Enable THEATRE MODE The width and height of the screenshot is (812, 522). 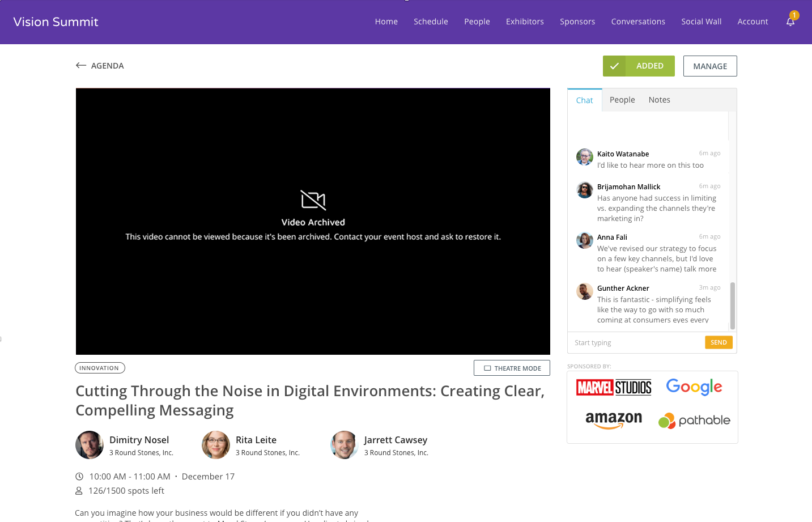512,368
